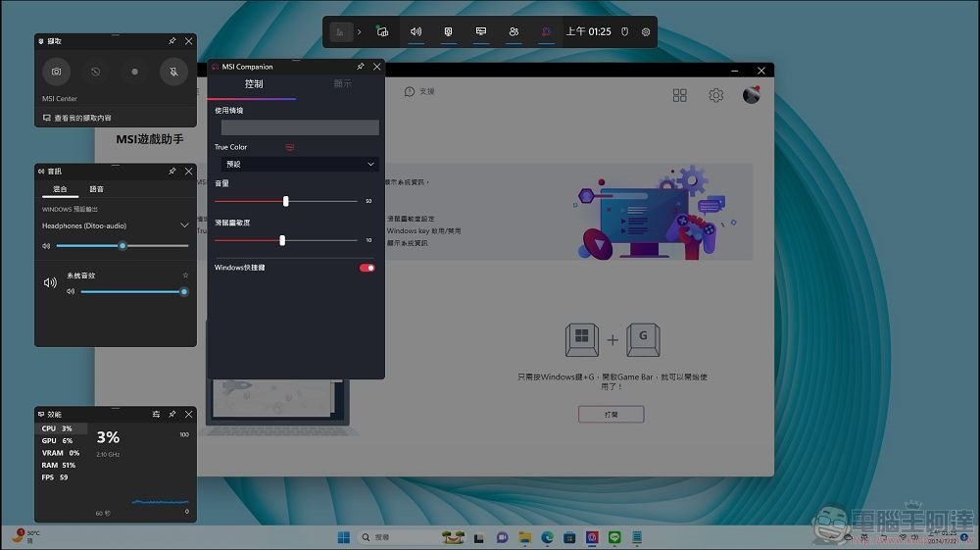Open LINE app from taskbar

(614, 537)
